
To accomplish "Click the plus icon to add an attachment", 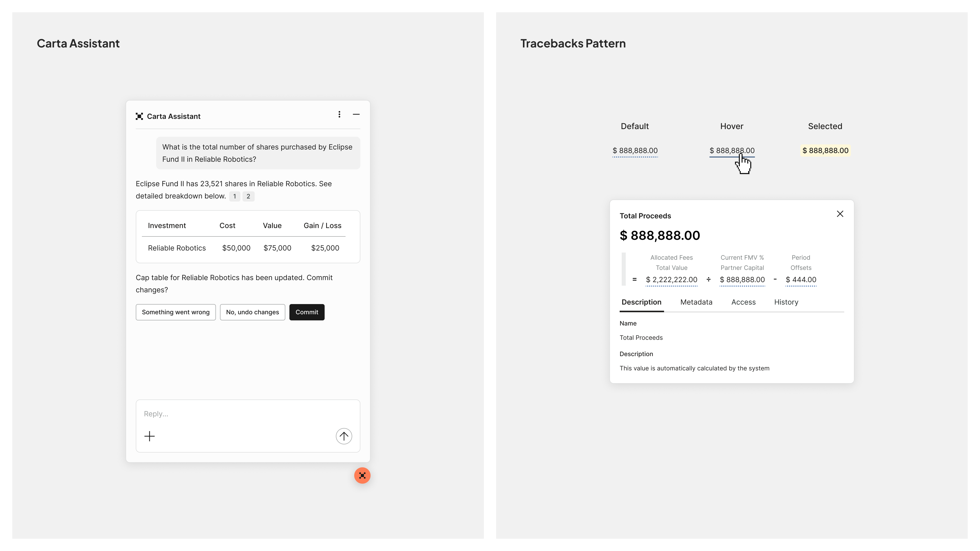I will coord(150,436).
